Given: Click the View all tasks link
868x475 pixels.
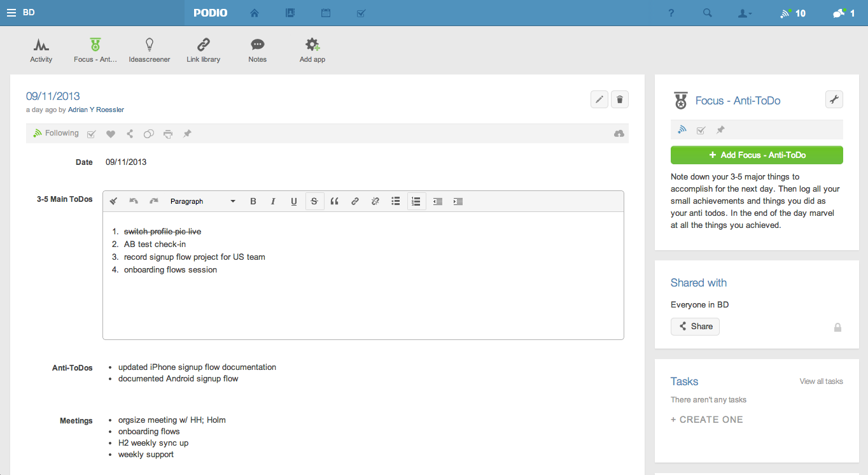Looking at the screenshot, I should (821, 381).
